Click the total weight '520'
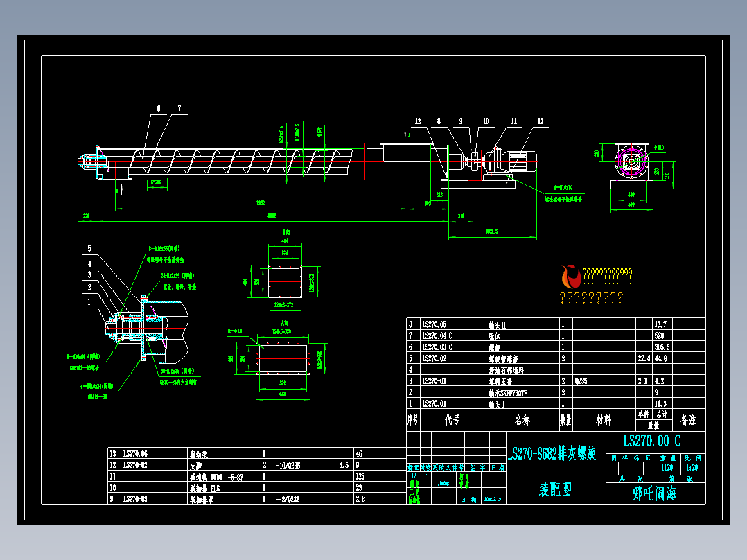Image resolution: width=747 pixels, height=560 pixels. (x=660, y=335)
